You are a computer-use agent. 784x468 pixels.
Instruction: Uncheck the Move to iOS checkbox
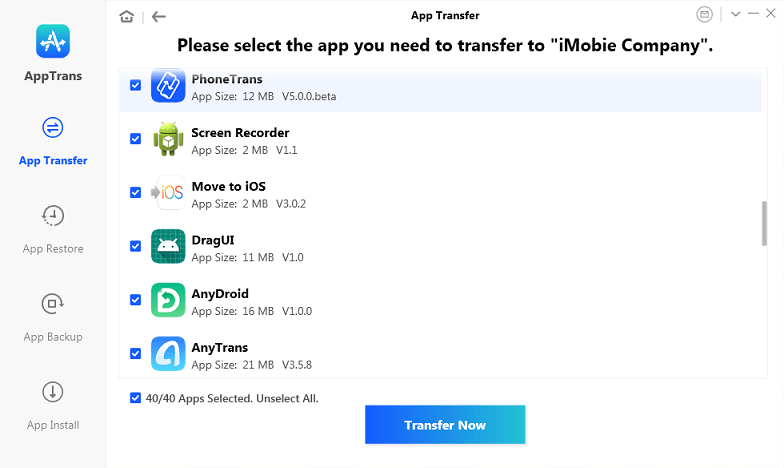tap(136, 192)
